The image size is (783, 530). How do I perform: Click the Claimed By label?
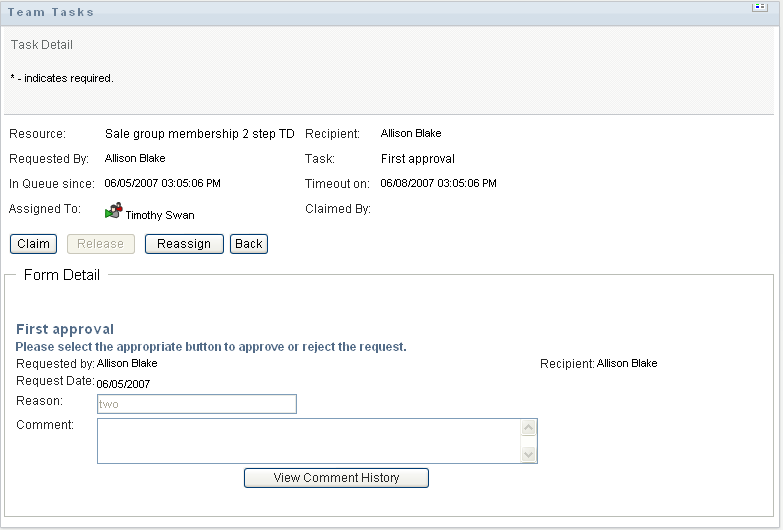(x=338, y=209)
